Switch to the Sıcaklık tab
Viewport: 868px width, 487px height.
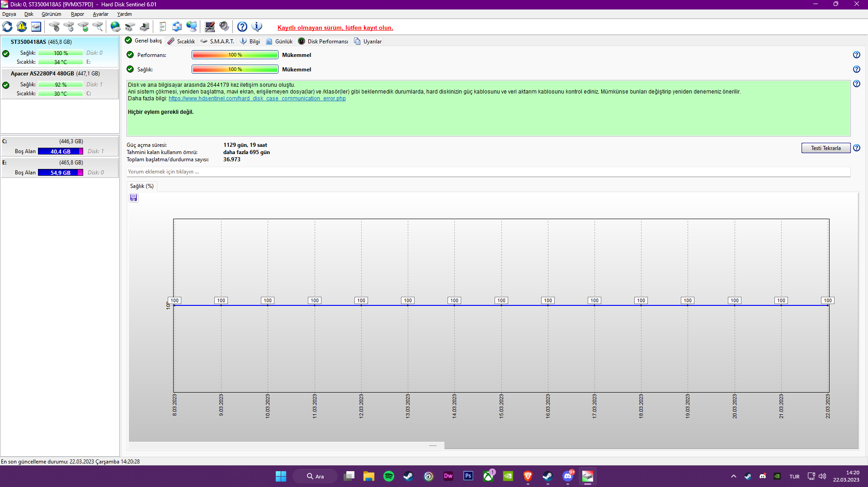tap(181, 41)
